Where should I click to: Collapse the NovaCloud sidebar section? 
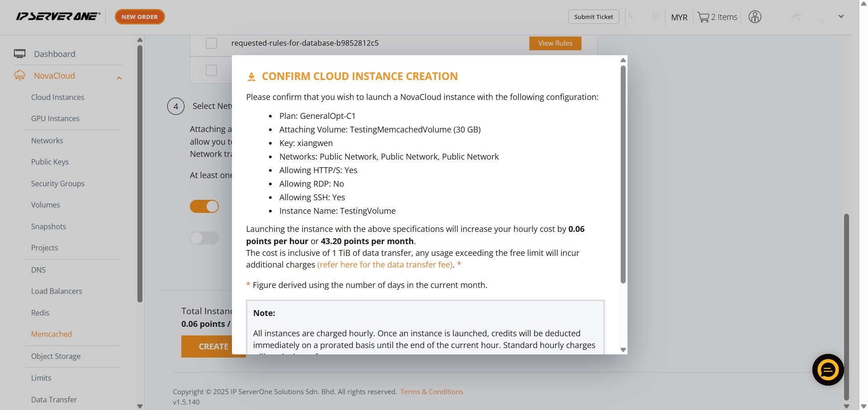(x=119, y=78)
